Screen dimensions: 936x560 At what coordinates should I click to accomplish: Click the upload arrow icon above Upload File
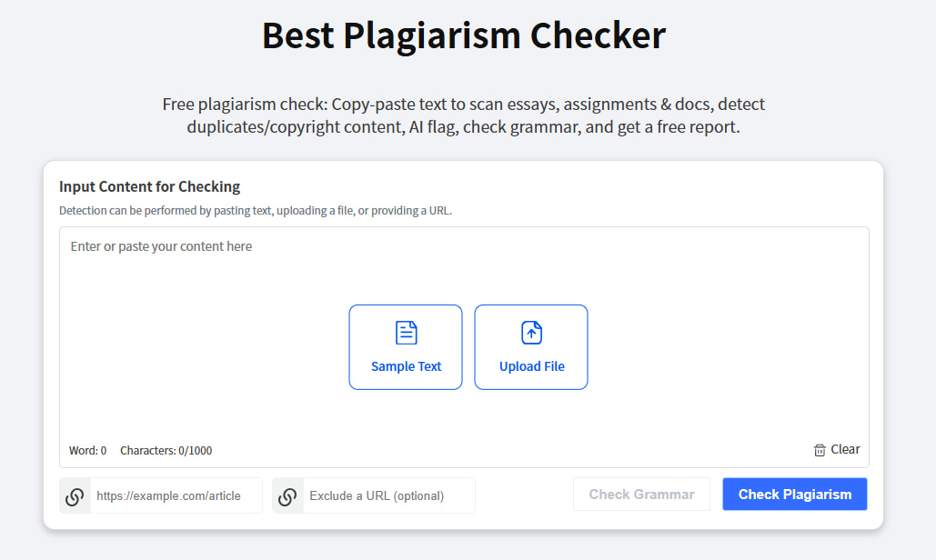pyautogui.click(x=531, y=333)
